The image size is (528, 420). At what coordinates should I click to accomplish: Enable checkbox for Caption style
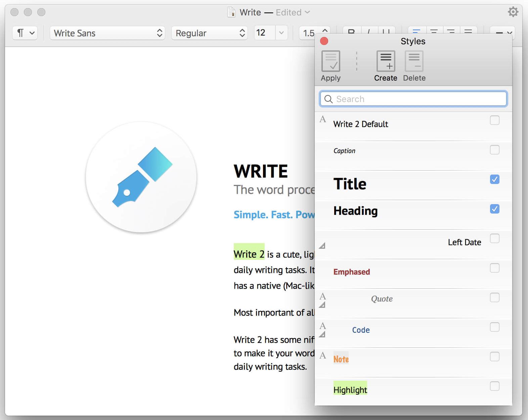click(x=495, y=150)
